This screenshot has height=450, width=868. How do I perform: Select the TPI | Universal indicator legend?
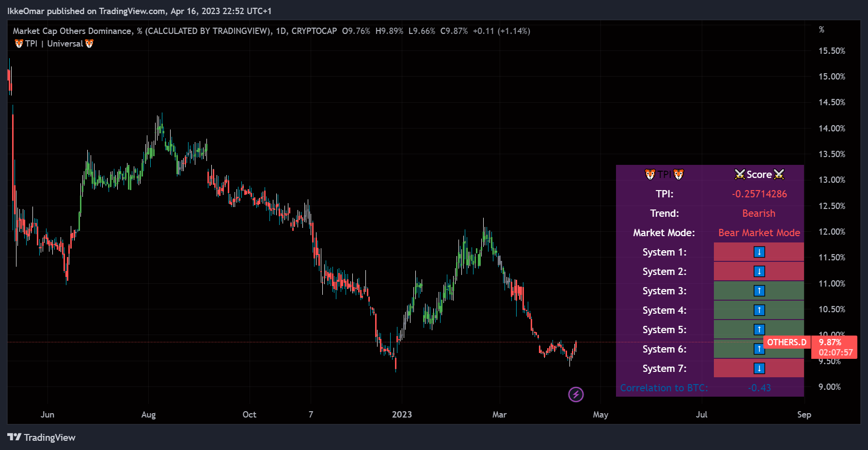[x=54, y=44]
